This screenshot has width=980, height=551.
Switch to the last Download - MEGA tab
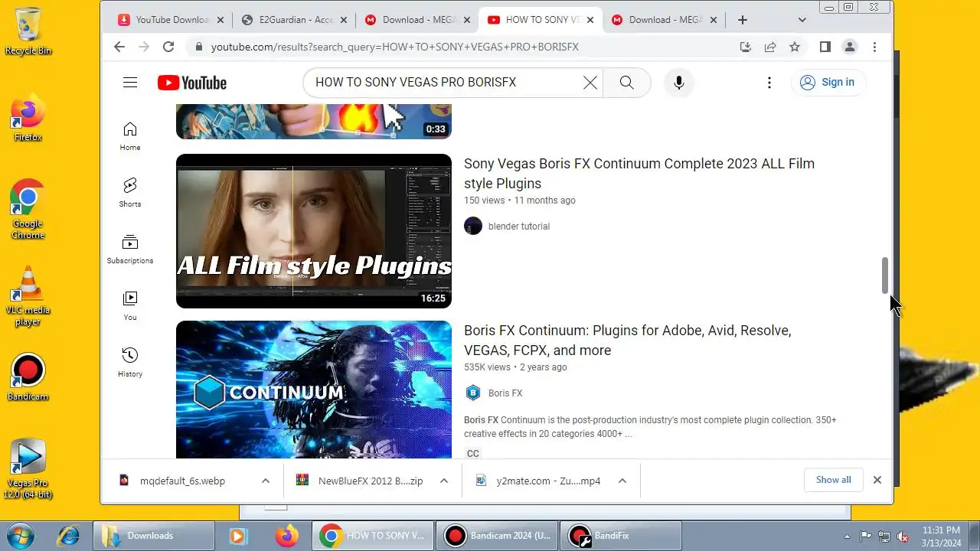point(664,20)
